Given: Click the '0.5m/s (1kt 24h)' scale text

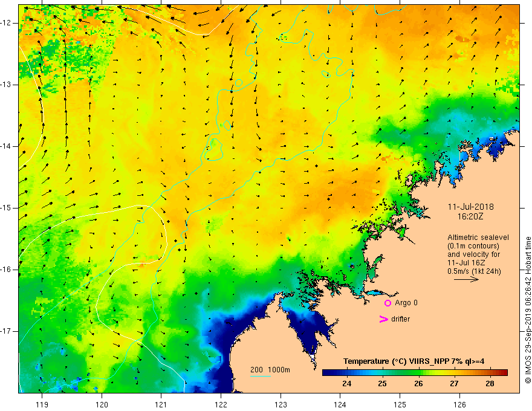Looking at the screenshot, I should pos(474,271).
